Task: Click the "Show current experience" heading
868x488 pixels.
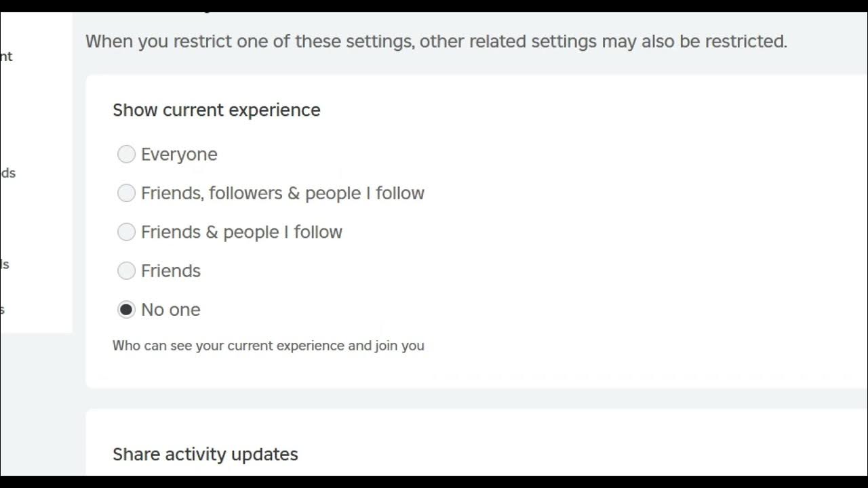Action: [216, 110]
